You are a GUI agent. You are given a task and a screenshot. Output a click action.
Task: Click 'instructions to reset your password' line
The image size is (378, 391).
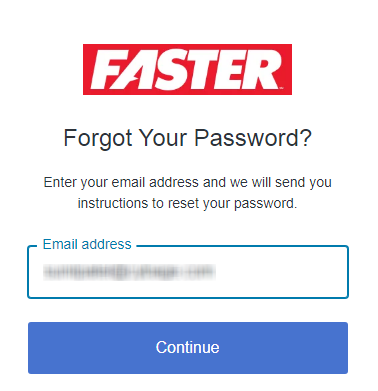(187, 203)
